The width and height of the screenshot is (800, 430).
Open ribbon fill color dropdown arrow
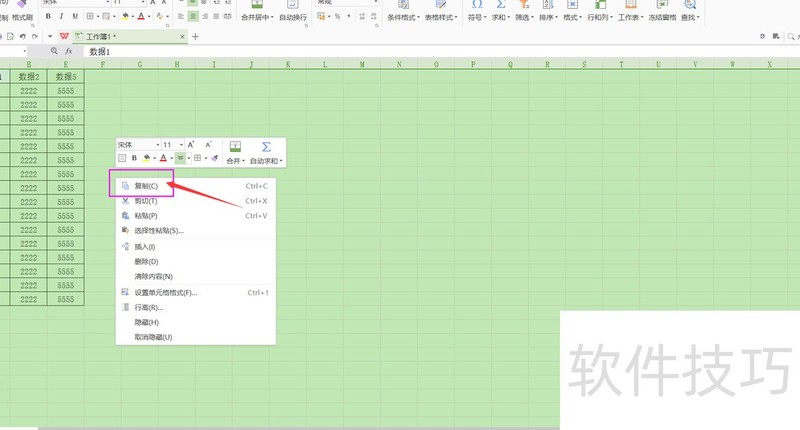(132, 17)
